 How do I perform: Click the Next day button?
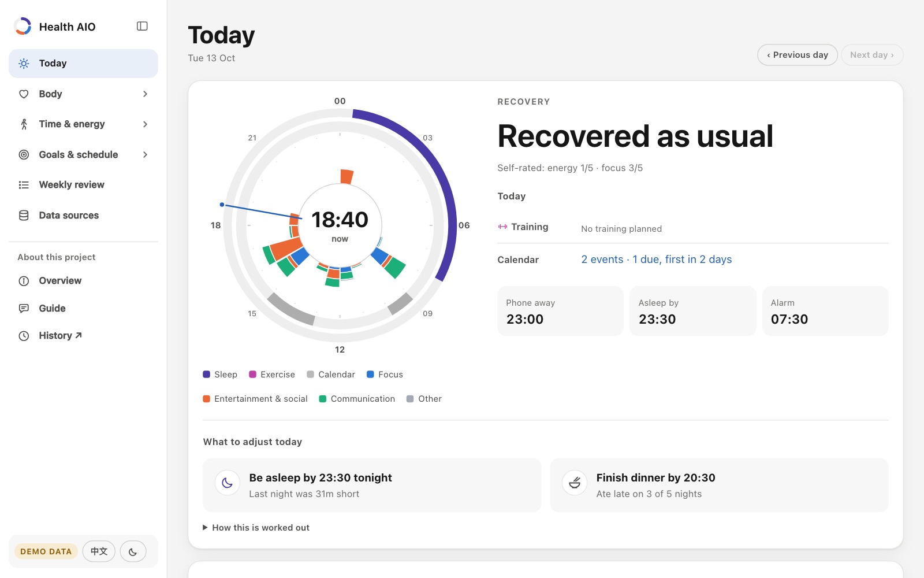[872, 55]
